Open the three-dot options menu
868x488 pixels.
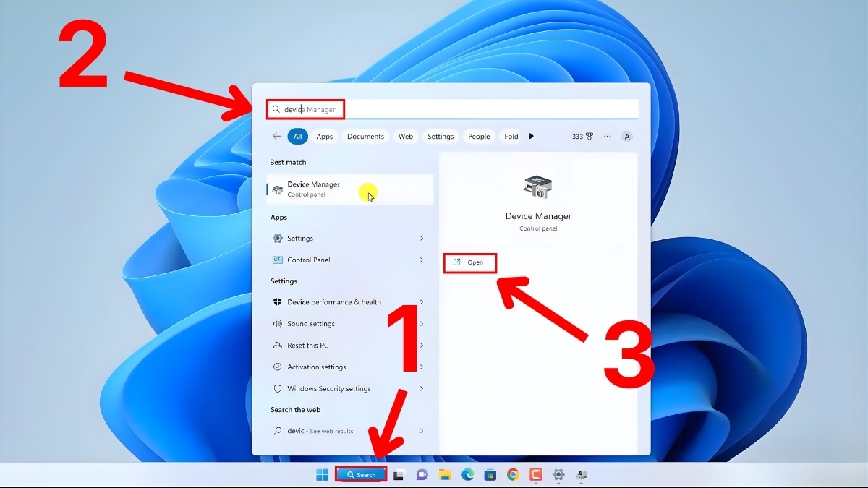pos(607,136)
